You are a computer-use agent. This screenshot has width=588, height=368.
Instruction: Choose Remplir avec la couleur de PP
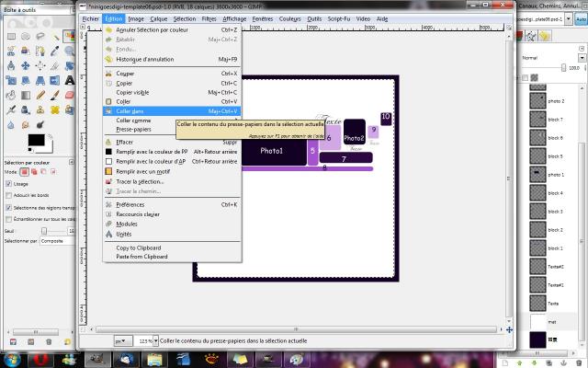172,152
